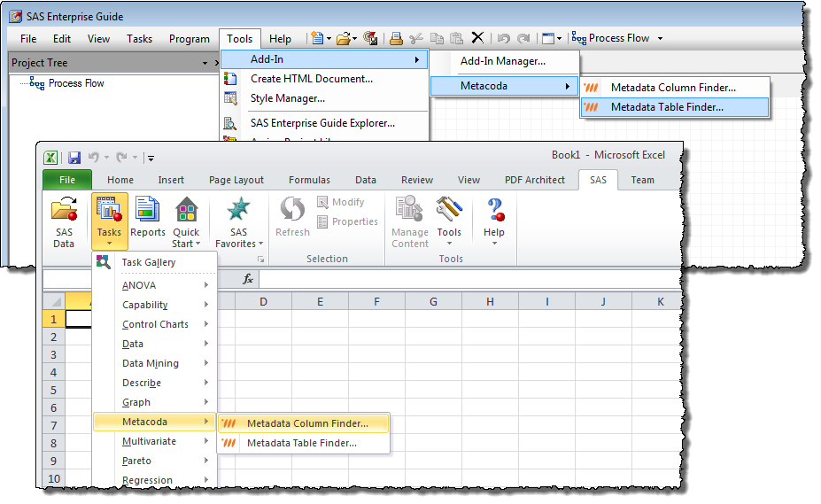Open SAS Enterprise Guide Explorer entry
Screen dimensions: 821x504
[x=325, y=123]
